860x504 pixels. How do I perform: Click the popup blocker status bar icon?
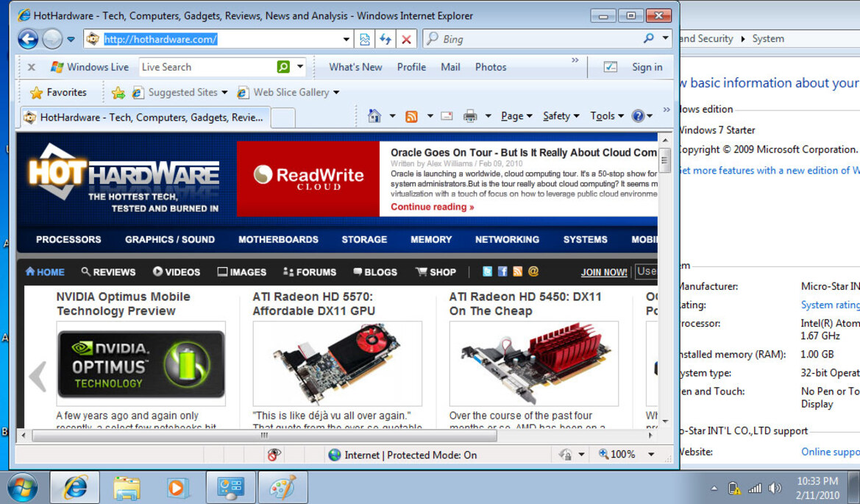click(274, 454)
